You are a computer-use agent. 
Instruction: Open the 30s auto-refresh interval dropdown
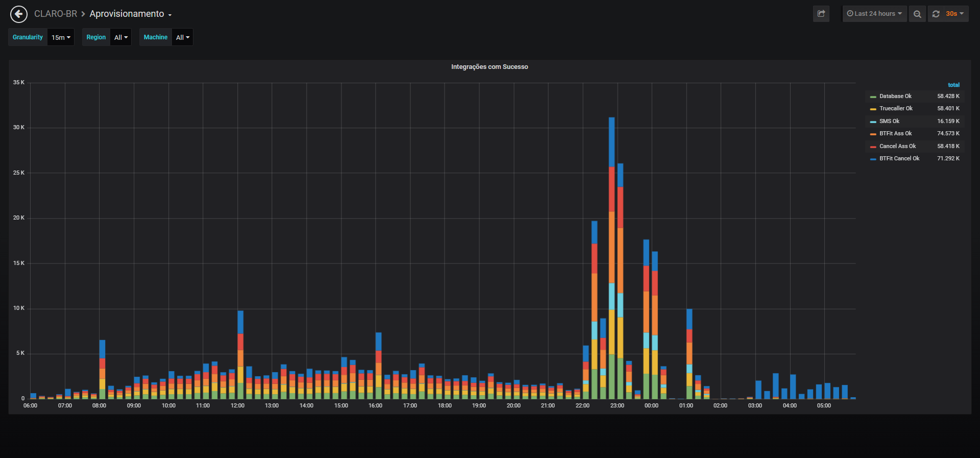pos(954,14)
